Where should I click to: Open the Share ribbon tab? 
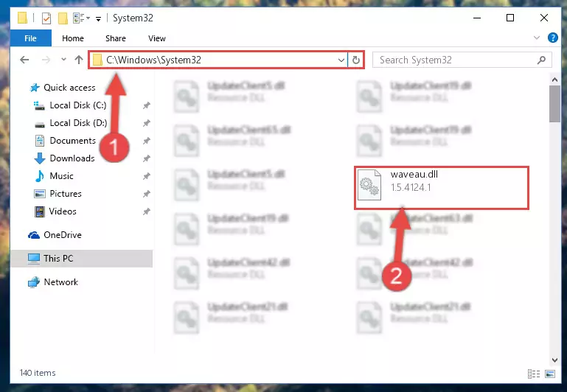pos(116,38)
